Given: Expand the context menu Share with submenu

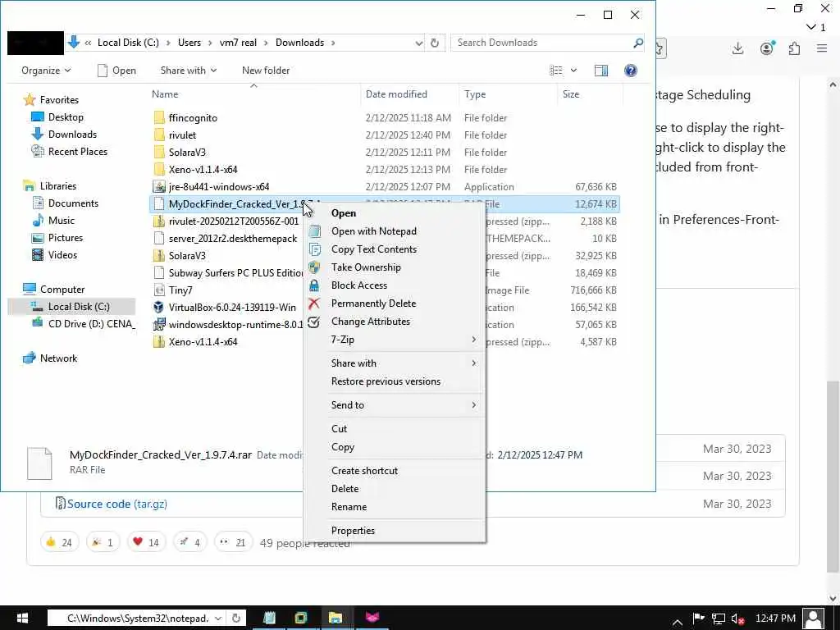Looking at the screenshot, I should [x=395, y=363].
